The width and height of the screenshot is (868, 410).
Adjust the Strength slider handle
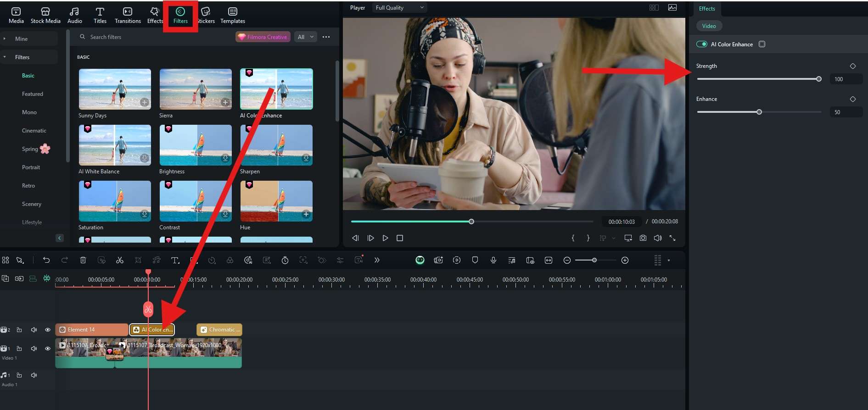point(819,79)
